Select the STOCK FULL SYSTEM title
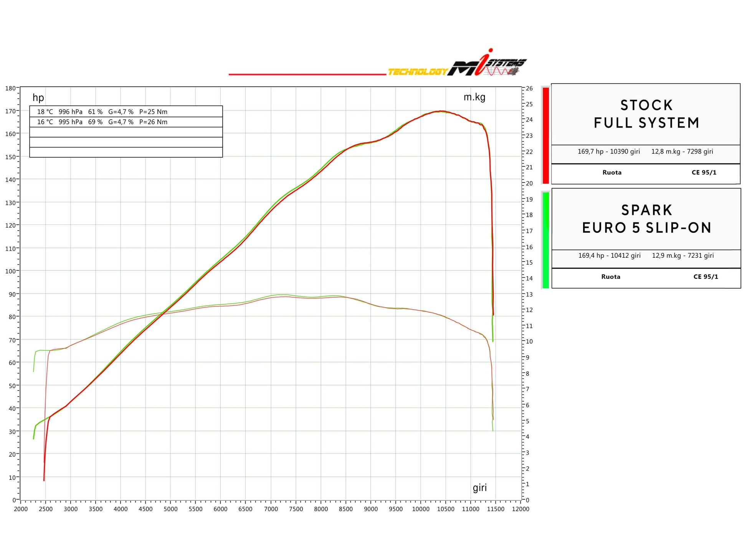This screenshot has height=560, width=747. pos(646,114)
